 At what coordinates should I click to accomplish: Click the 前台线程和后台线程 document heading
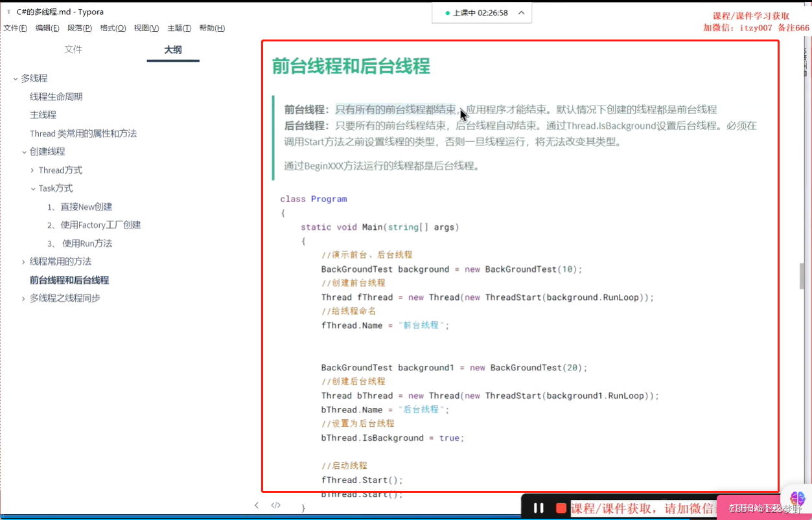(351, 66)
